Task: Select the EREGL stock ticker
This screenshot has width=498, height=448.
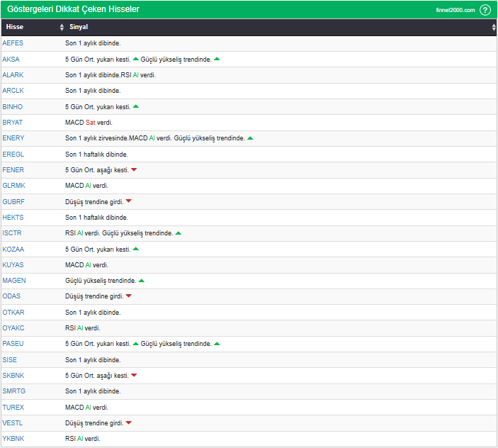Action: (x=13, y=154)
